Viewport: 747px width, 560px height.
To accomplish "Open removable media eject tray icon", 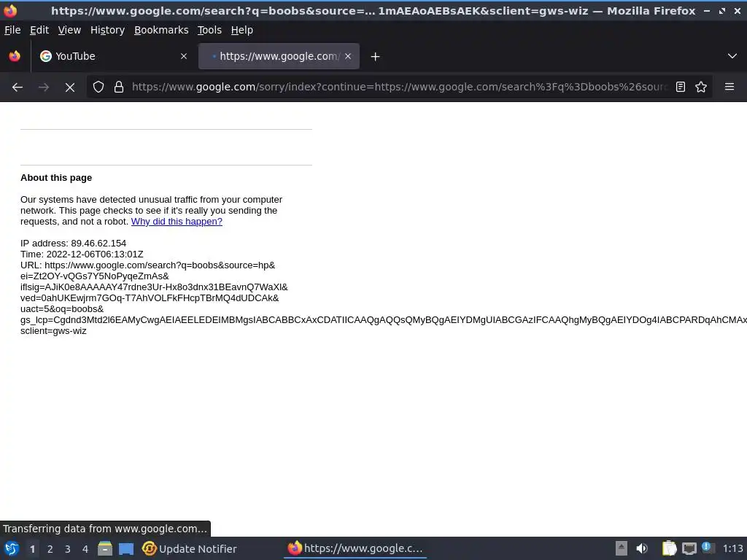I will pyautogui.click(x=622, y=548).
